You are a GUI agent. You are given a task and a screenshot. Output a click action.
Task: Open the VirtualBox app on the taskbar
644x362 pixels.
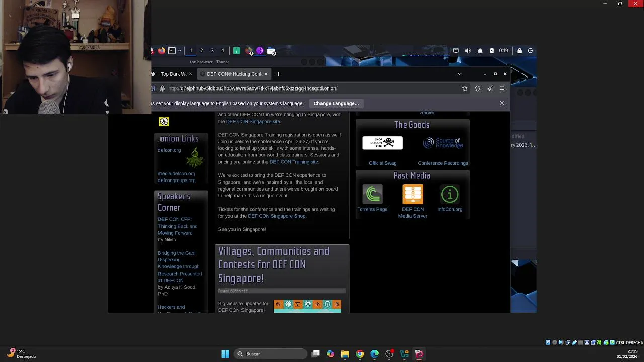404,354
